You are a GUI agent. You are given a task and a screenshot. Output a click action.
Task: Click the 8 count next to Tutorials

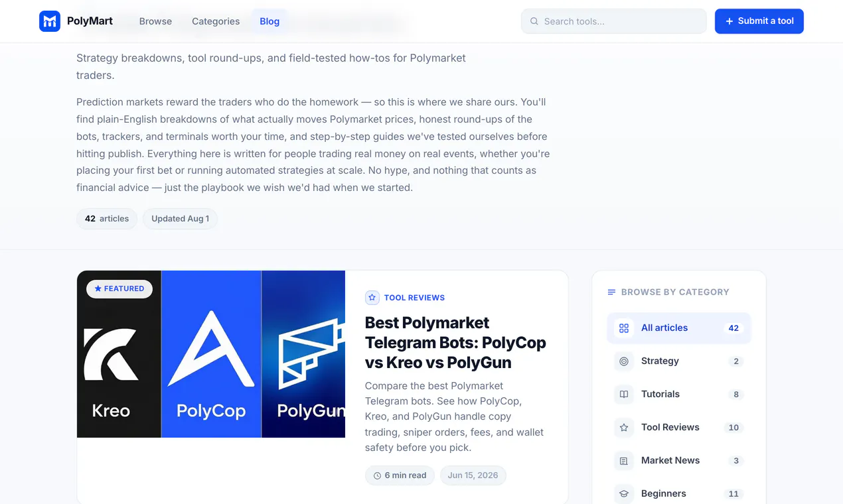click(x=735, y=395)
